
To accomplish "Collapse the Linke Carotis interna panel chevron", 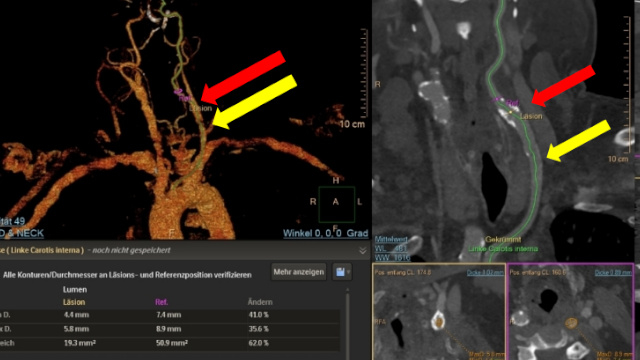I will (362, 251).
